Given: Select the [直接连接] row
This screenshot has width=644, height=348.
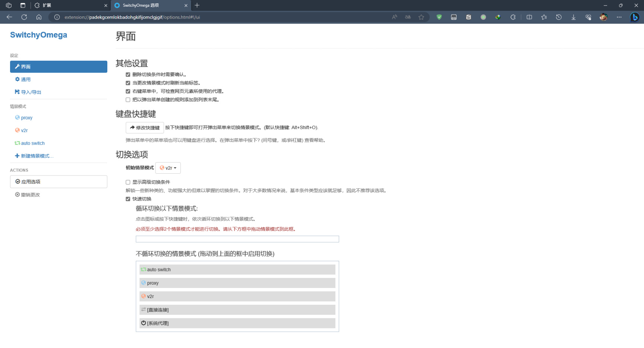Looking at the screenshot, I should [237, 310].
